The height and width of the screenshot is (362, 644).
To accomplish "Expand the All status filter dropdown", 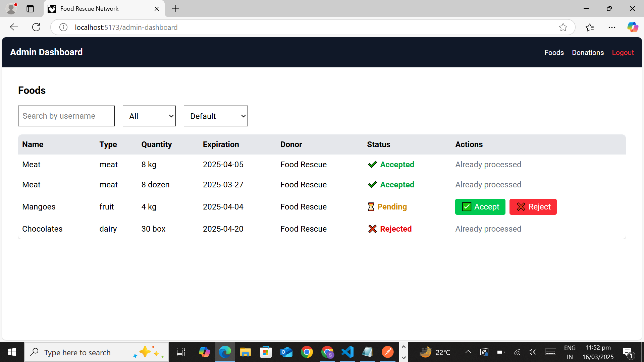I will coord(149,116).
